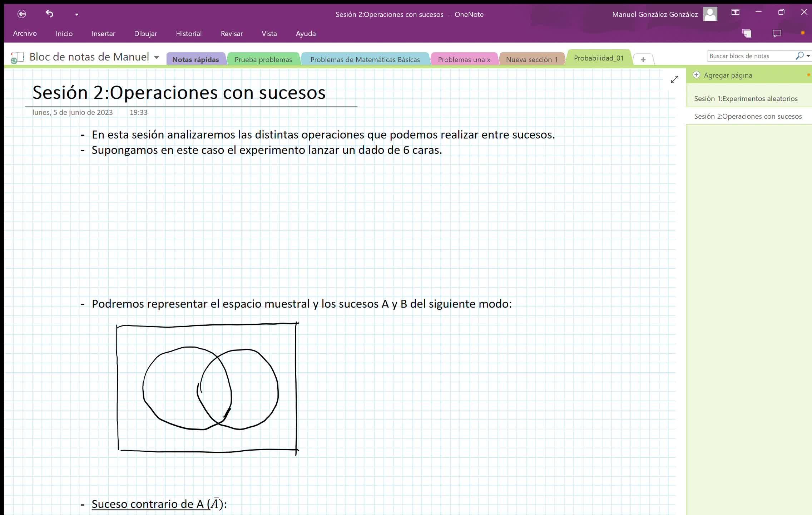Open the Insertar menu
The width and height of the screenshot is (812, 515).
103,34
